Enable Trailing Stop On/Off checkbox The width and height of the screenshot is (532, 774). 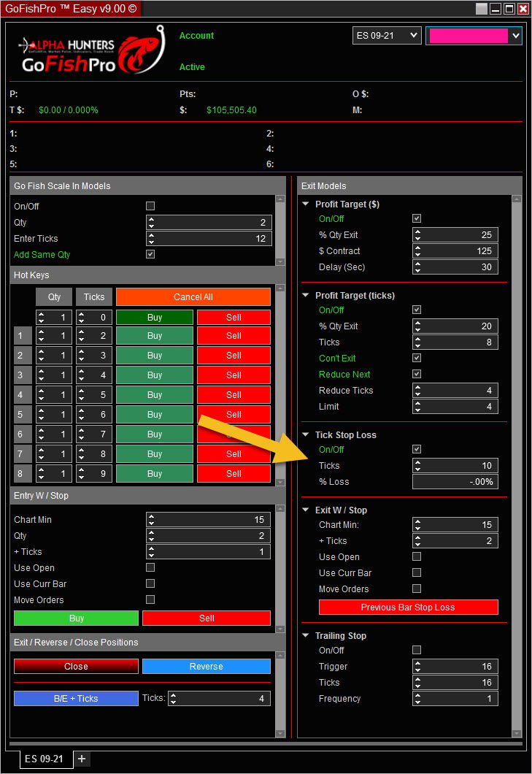417,650
